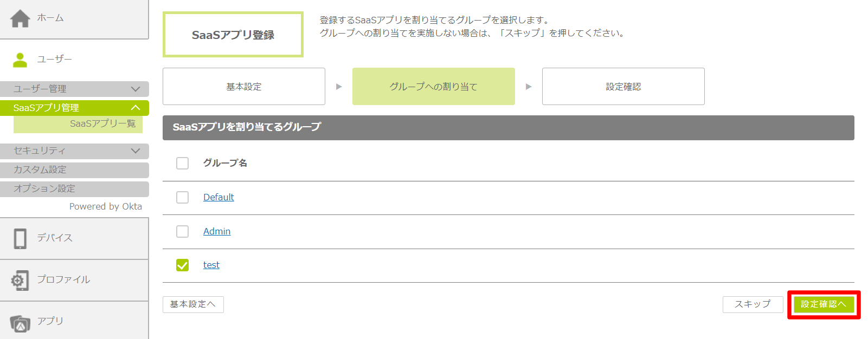Screen dimensions: 868x339
Task: Open the App icon in sidebar
Action: (20, 323)
